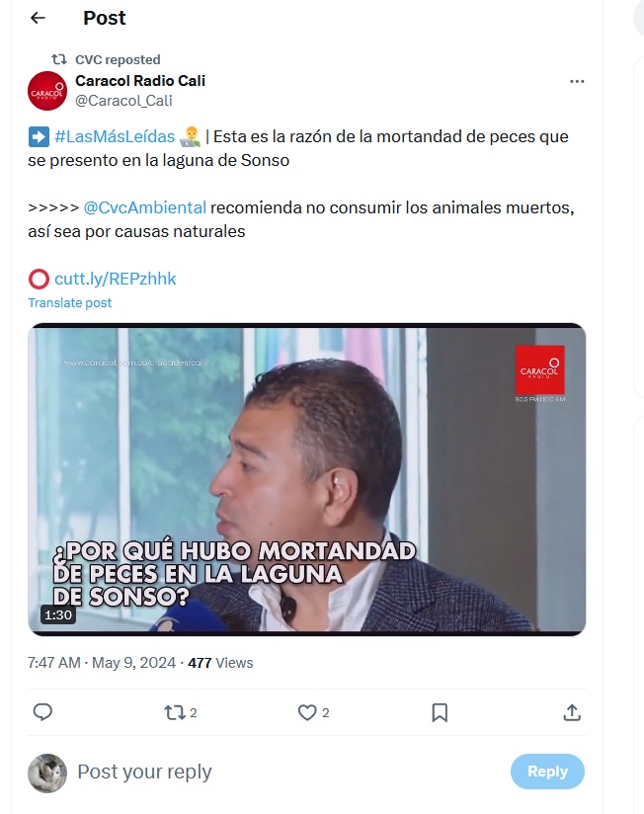
Task: Open the share post icon
Action: pyautogui.click(x=572, y=712)
